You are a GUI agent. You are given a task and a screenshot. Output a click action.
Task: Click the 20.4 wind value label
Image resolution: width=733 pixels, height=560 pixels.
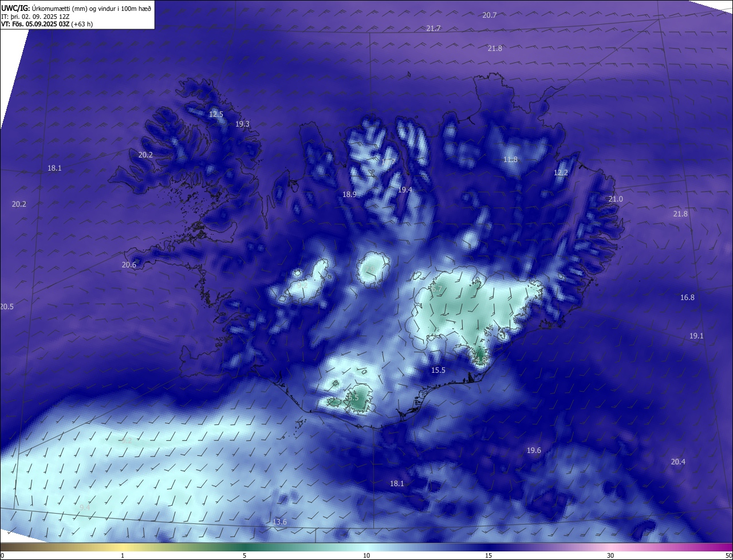(x=678, y=462)
